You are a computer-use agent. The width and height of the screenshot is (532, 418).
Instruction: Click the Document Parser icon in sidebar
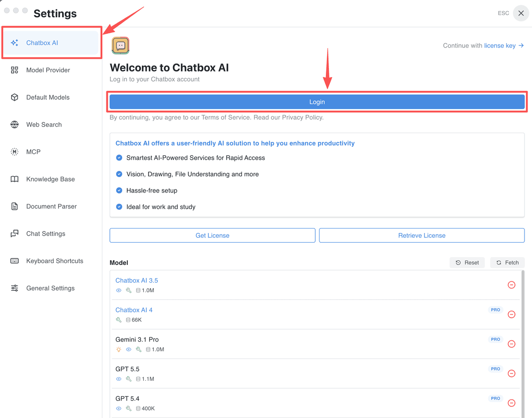pyautogui.click(x=15, y=206)
